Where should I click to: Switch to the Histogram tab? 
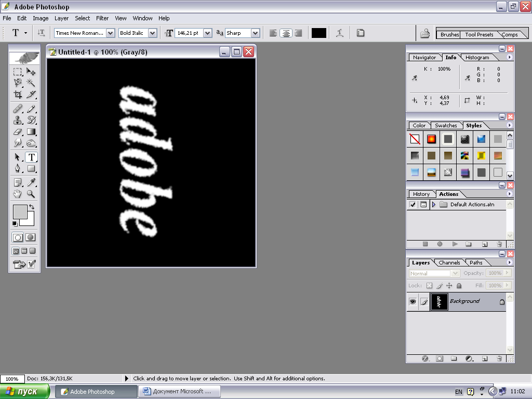[x=477, y=58]
